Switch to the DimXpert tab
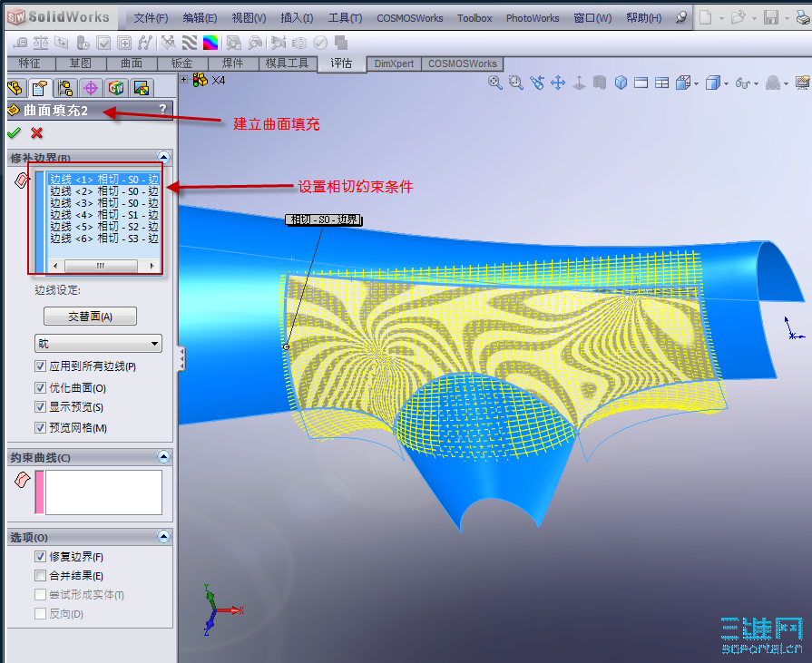The height and width of the screenshot is (663, 812). pyautogui.click(x=394, y=63)
